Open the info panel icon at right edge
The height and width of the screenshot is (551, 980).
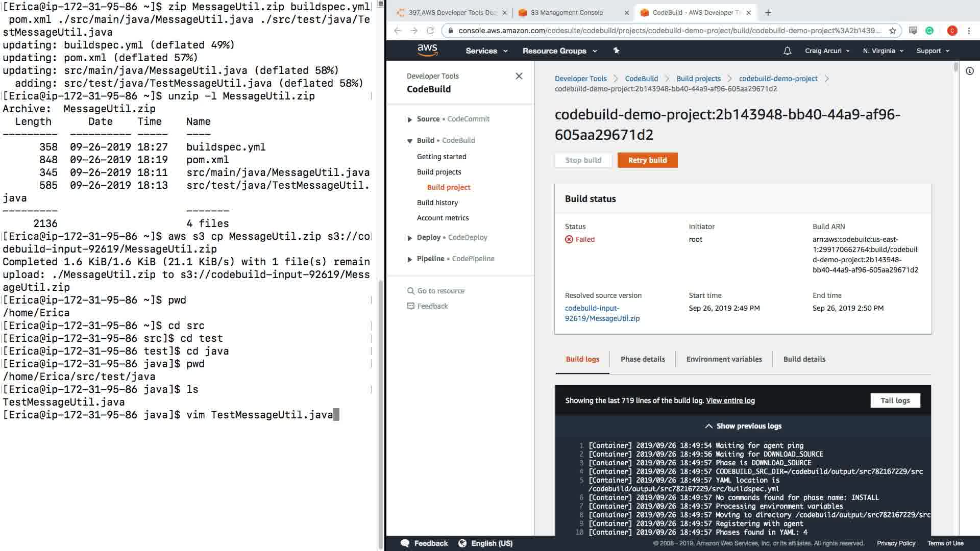point(969,71)
